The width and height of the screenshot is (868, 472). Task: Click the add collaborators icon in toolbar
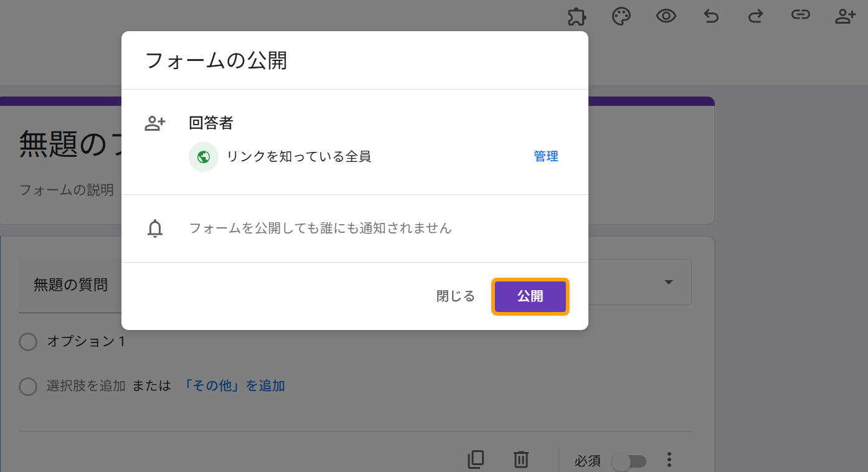pyautogui.click(x=845, y=17)
